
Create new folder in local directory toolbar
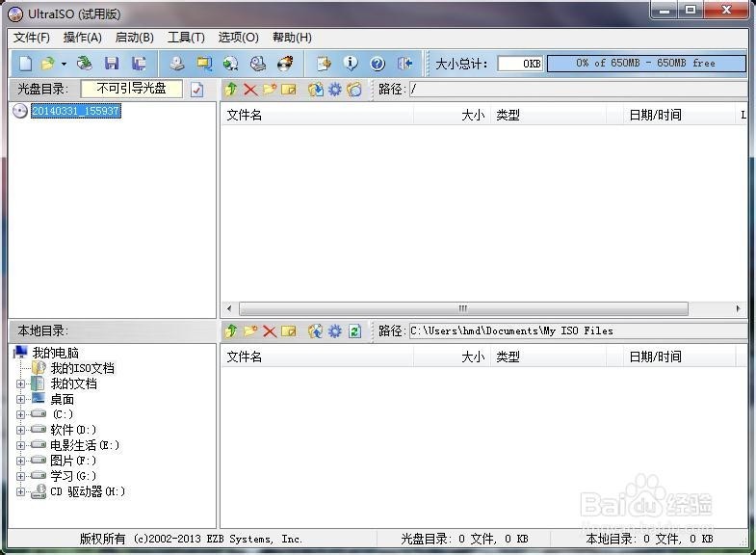[x=250, y=331]
